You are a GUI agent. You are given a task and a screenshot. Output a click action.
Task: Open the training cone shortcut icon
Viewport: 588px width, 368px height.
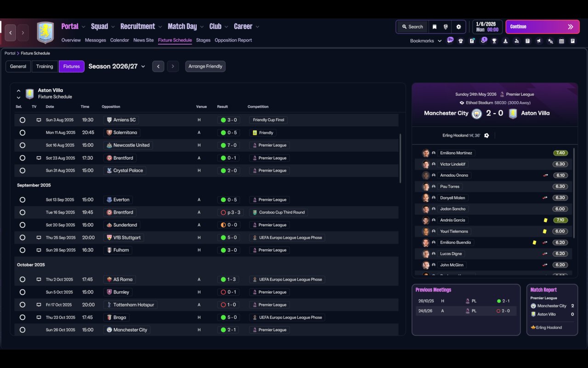[x=505, y=41]
